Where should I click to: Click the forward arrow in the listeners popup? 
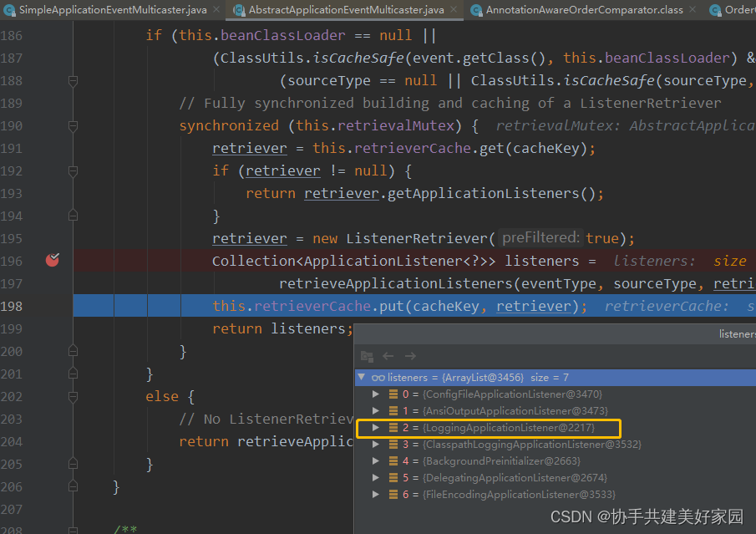[x=410, y=356]
